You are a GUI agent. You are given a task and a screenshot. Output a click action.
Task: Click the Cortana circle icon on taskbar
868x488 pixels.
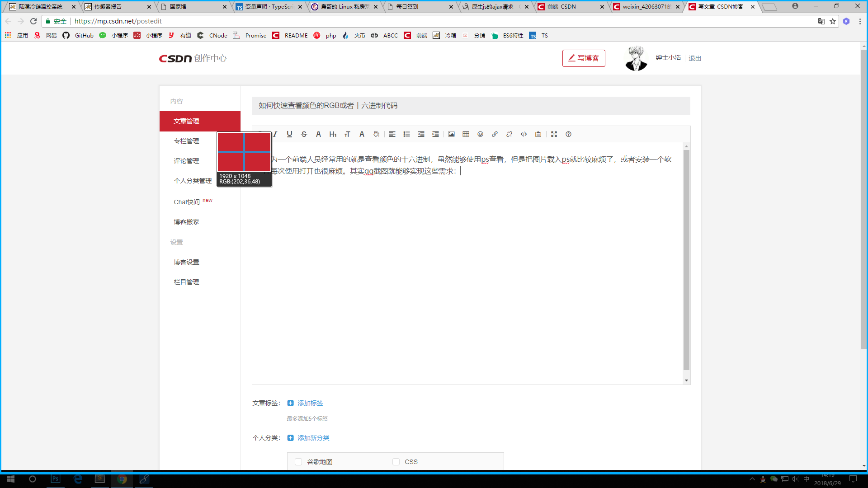(x=33, y=479)
